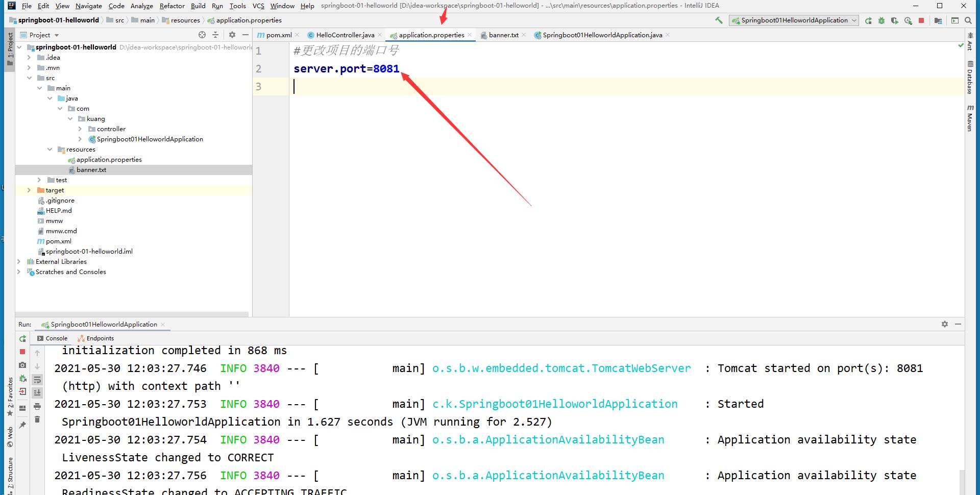Click the Update Running Application icon
The width and height of the screenshot is (980, 495).
[22, 378]
